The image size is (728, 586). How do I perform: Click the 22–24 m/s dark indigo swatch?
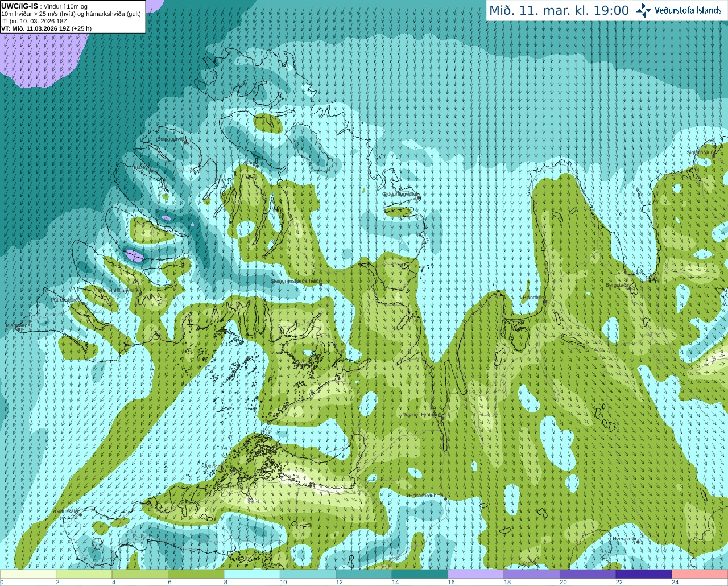[x=644, y=574]
